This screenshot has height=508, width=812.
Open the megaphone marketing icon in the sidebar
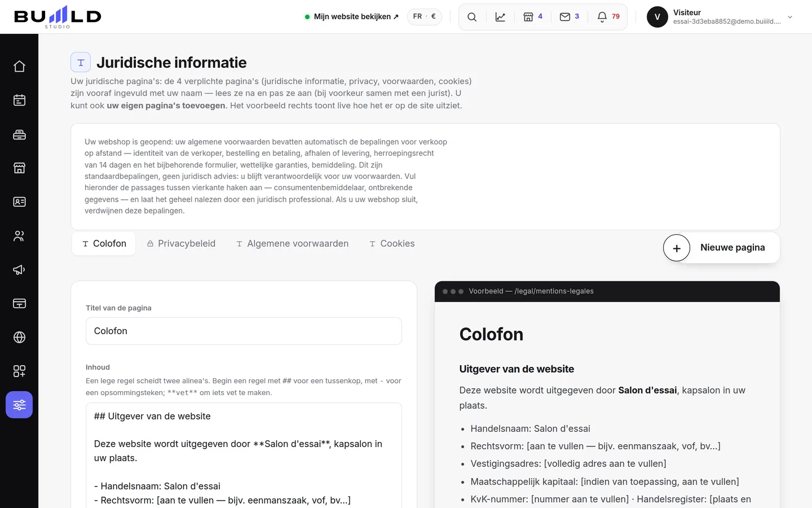(x=19, y=270)
